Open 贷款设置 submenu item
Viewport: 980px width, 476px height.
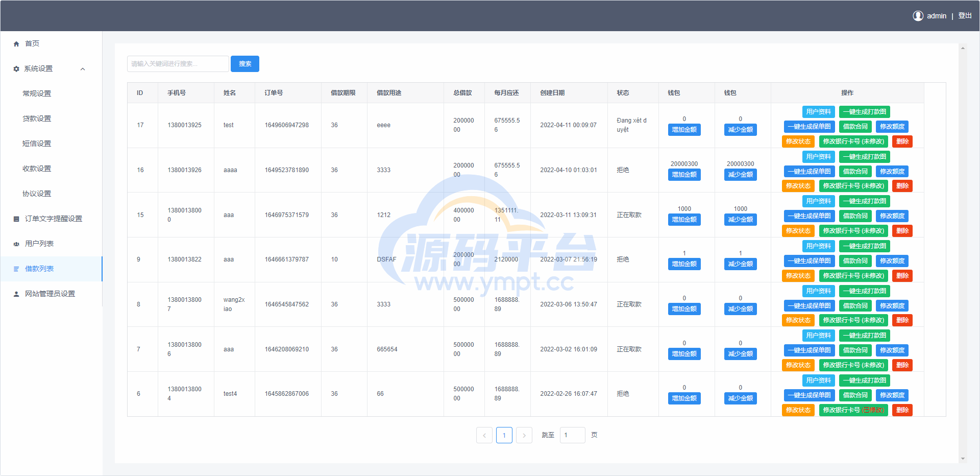tap(37, 118)
